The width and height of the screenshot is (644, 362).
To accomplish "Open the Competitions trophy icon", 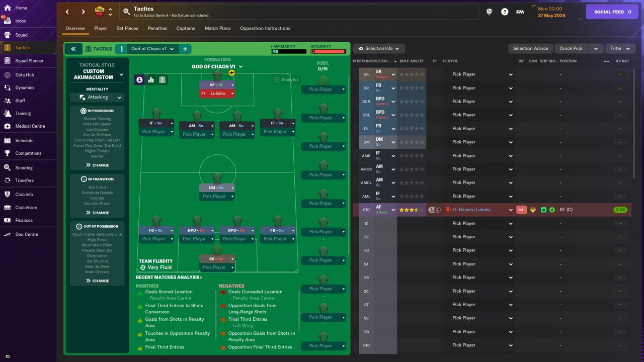I will 8,153.
